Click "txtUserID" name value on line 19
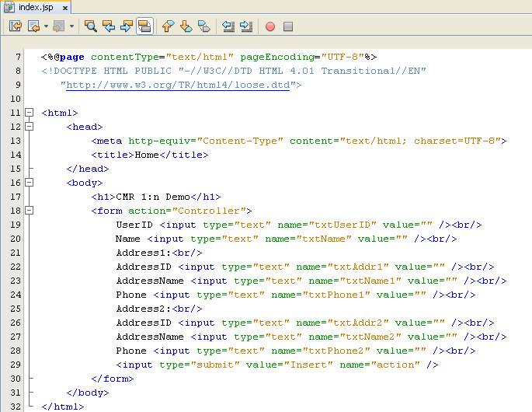Screen dimensions: 532x412 point(342,225)
